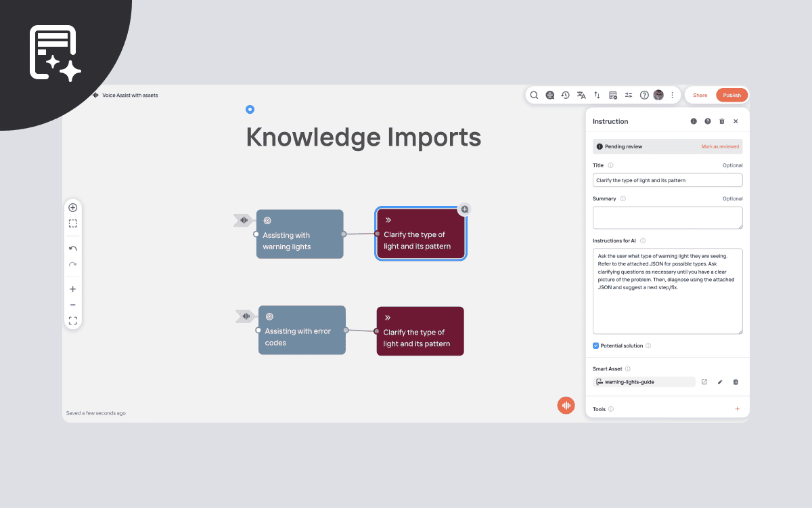Open warning-lights-guide asset in new window
This screenshot has width=812, height=508.
tap(704, 382)
